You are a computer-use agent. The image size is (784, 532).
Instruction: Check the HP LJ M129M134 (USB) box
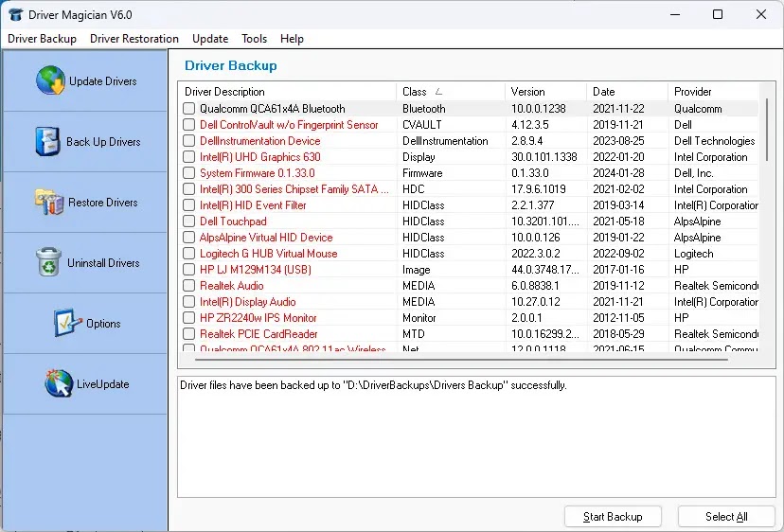pyautogui.click(x=188, y=270)
